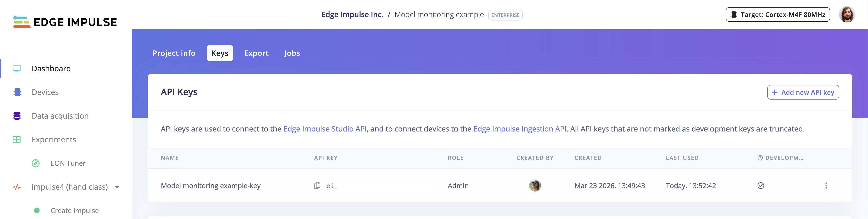
Task: Click the Target: Cortex-M4F 80MHz button
Action: coord(777,15)
